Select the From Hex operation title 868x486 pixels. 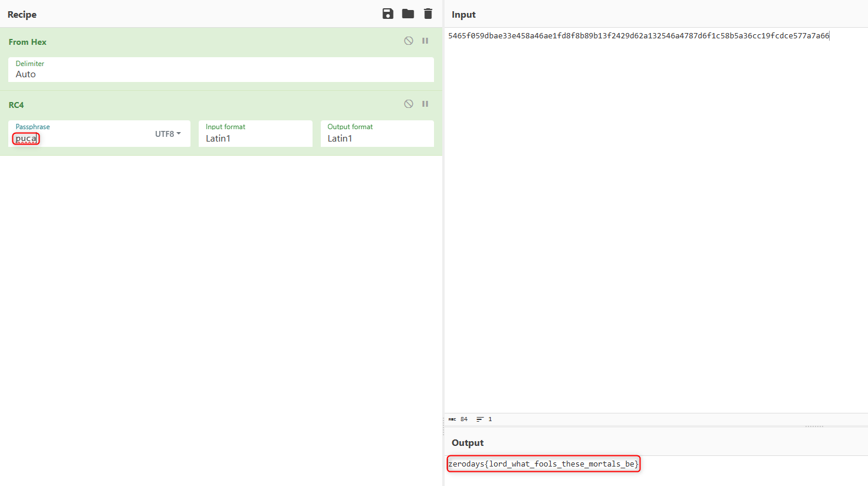28,42
